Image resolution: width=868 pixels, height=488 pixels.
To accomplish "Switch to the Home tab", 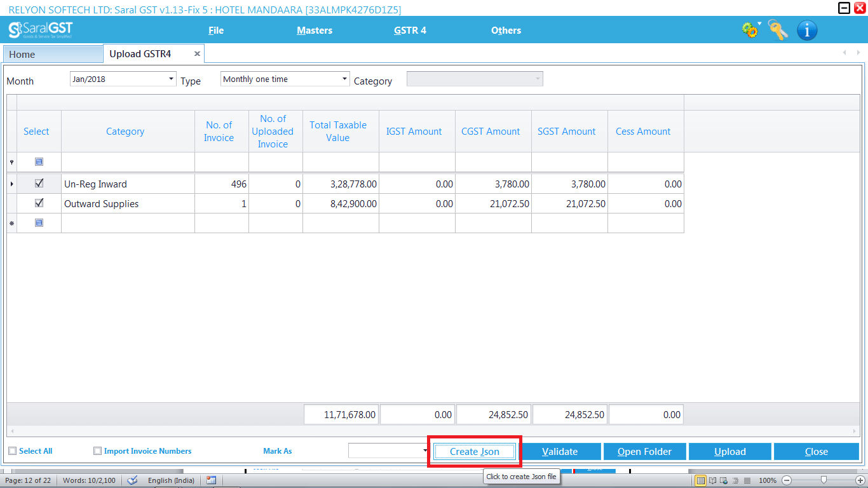I will click(x=53, y=55).
